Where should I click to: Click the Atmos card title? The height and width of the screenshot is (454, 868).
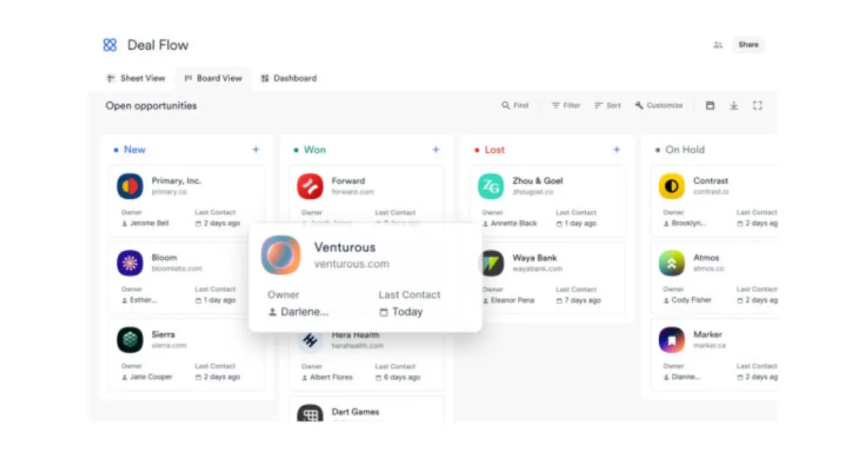707,258
